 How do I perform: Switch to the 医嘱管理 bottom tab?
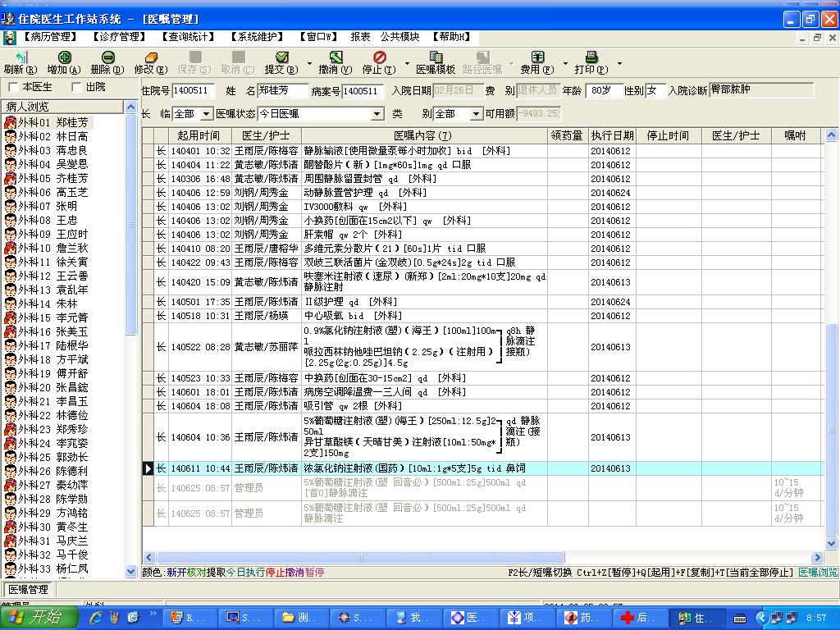click(29, 590)
